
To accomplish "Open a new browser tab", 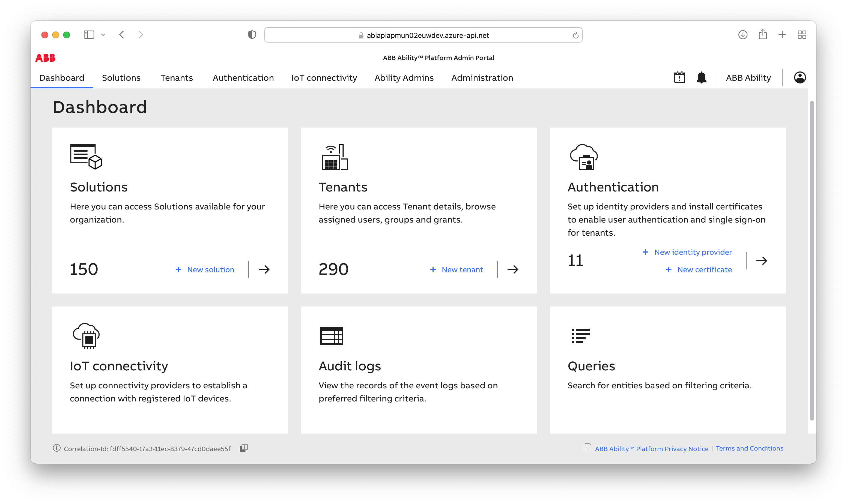I will (782, 35).
